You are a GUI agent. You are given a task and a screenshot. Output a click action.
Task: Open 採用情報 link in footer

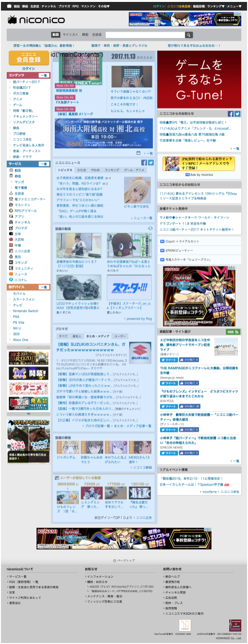[171, 608]
